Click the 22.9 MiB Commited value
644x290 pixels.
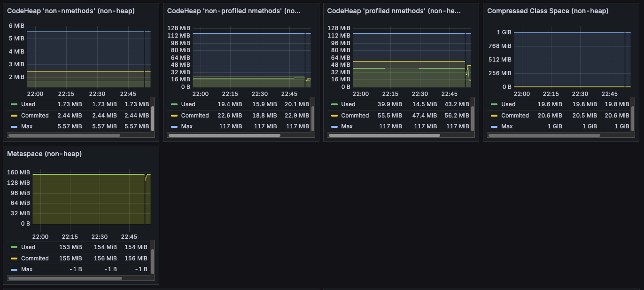297,115
